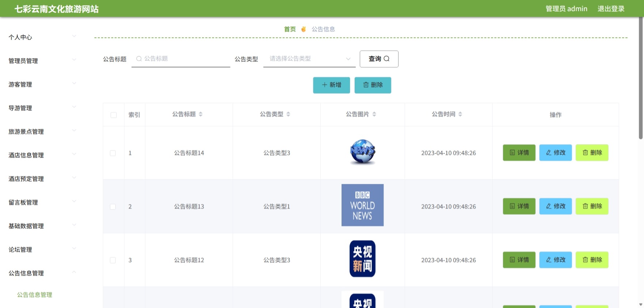Expand the 导游管理 menu chevron
Screen dimensions: 644x308
74,107
